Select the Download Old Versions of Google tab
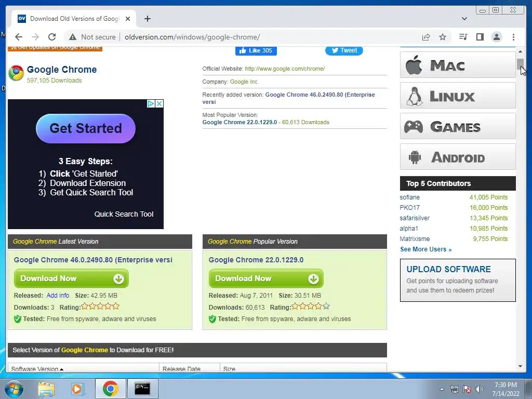Image resolution: width=532 pixels, height=399 pixels. click(74, 19)
